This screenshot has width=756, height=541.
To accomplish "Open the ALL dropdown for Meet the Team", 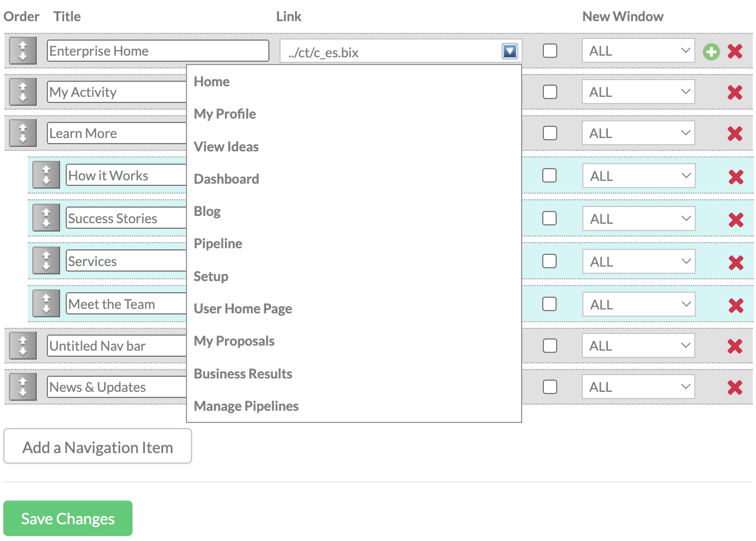I will (x=639, y=304).
